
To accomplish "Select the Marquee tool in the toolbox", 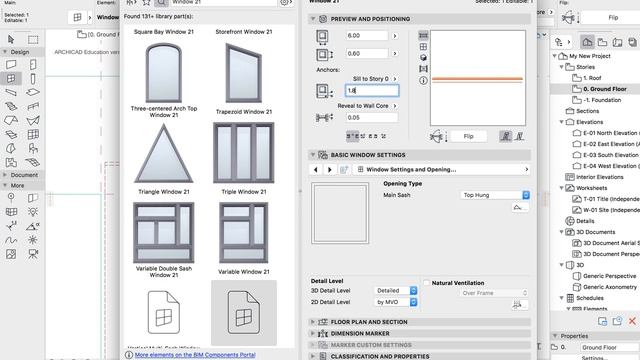I will tap(33, 39).
